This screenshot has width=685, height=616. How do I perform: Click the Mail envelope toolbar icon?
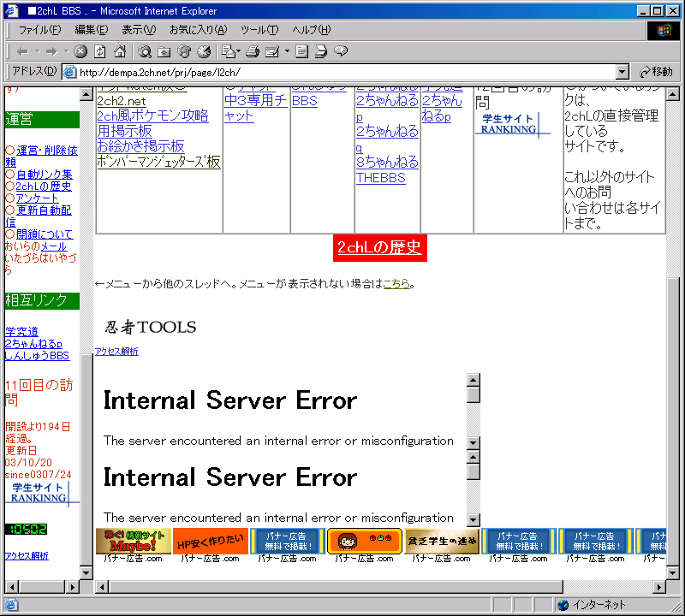228,51
